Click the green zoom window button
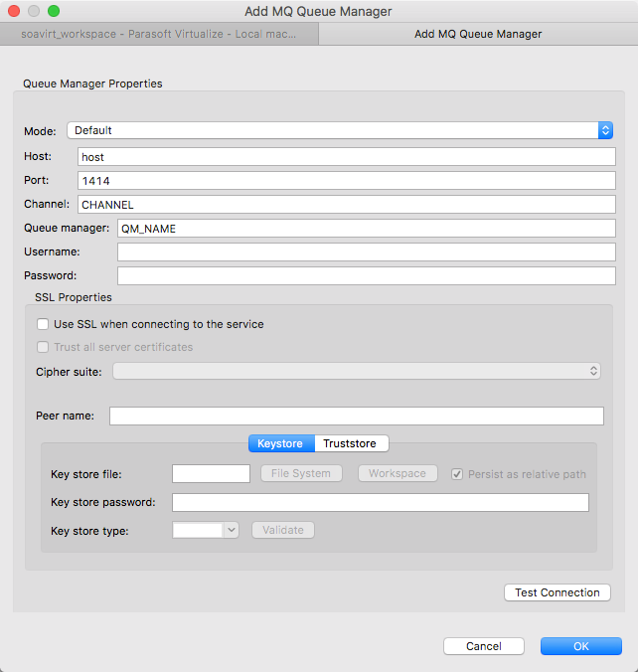The height and width of the screenshot is (672, 638). pyautogui.click(x=54, y=11)
